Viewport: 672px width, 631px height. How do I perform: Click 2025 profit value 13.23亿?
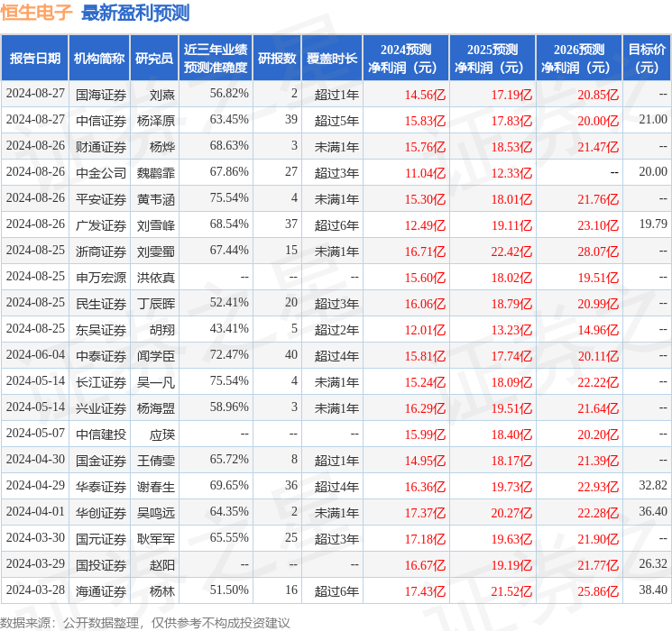point(511,330)
